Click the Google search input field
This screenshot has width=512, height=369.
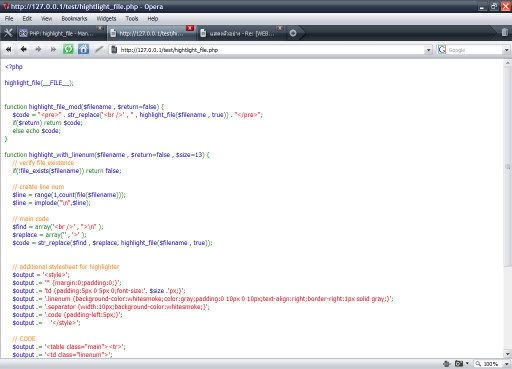tap(475, 50)
